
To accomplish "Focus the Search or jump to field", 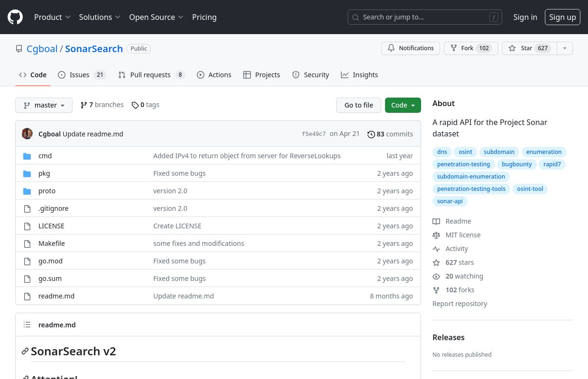I will click(x=425, y=17).
